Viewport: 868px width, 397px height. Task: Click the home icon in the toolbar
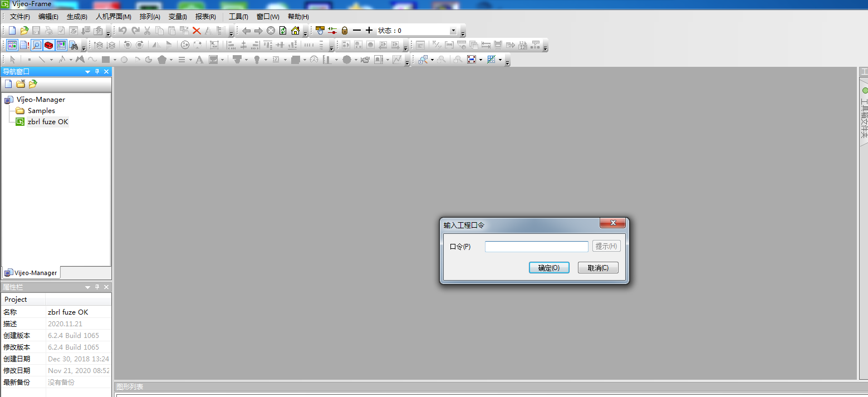(x=295, y=31)
